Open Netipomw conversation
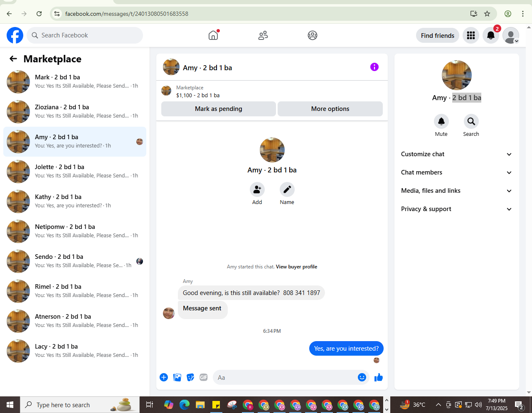The image size is (532, 413). [x=75, y=231]
